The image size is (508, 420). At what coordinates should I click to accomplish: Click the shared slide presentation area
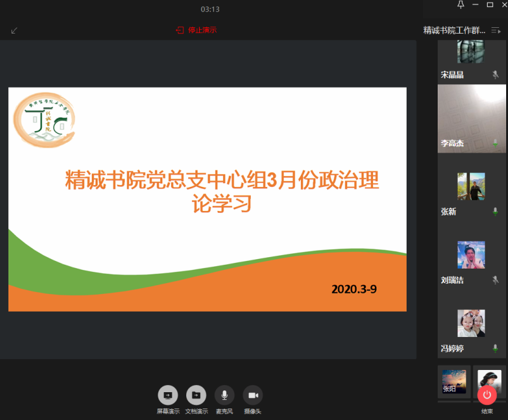pos(207,199)
